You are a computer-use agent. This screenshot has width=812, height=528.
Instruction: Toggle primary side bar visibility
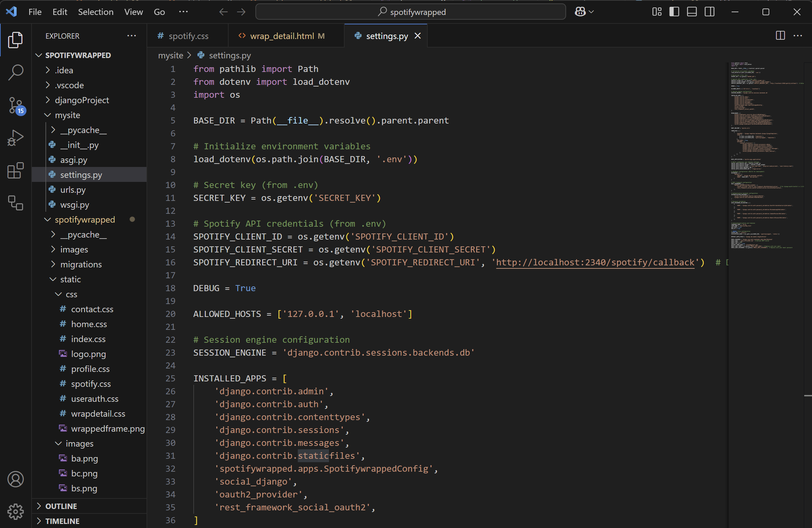point(674,12)
